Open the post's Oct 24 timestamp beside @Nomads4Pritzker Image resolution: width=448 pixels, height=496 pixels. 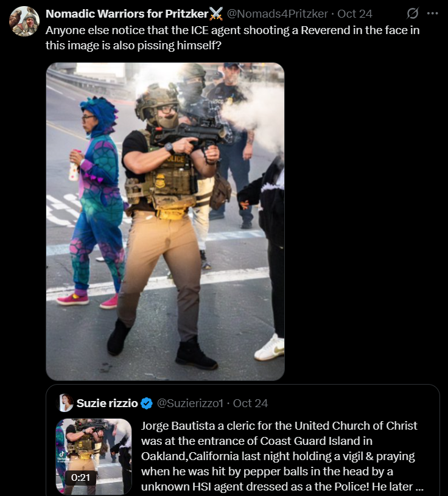(355, 13)
